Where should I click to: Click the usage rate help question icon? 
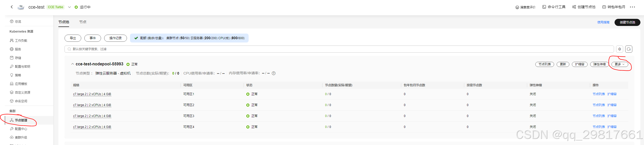(x=273, y=73)
